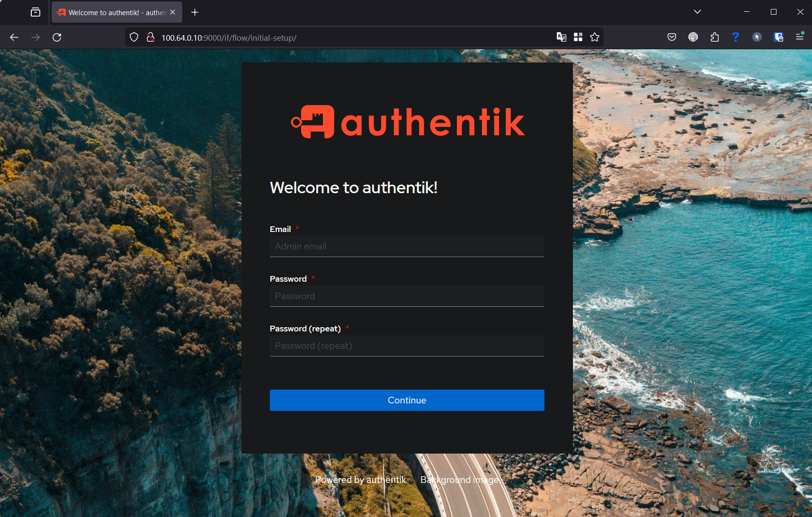Minimize the browser window
812x517 pixels.
[x=747, y=12]
